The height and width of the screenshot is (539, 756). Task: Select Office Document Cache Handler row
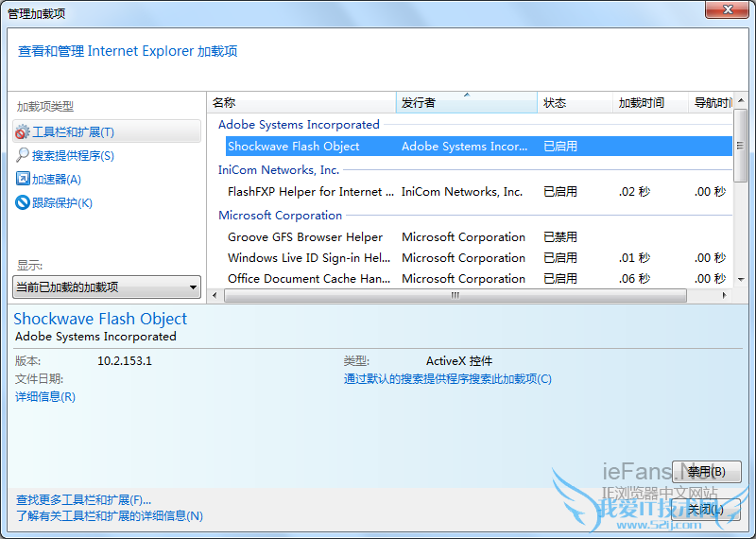click(479, 278)
